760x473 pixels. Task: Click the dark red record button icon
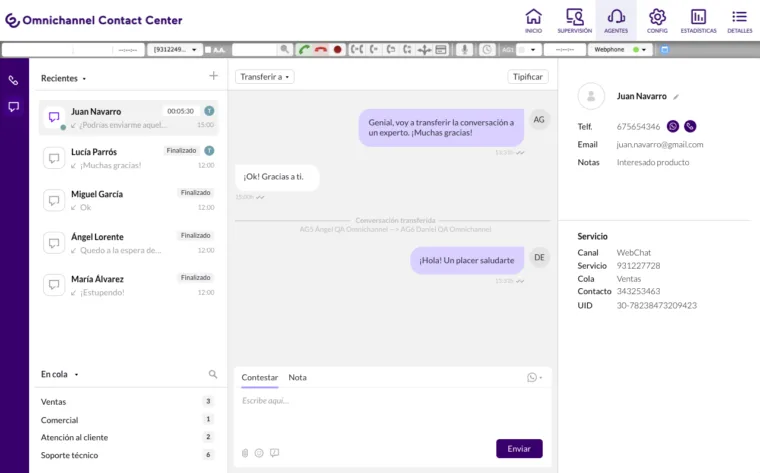click(x=337, y=49)
